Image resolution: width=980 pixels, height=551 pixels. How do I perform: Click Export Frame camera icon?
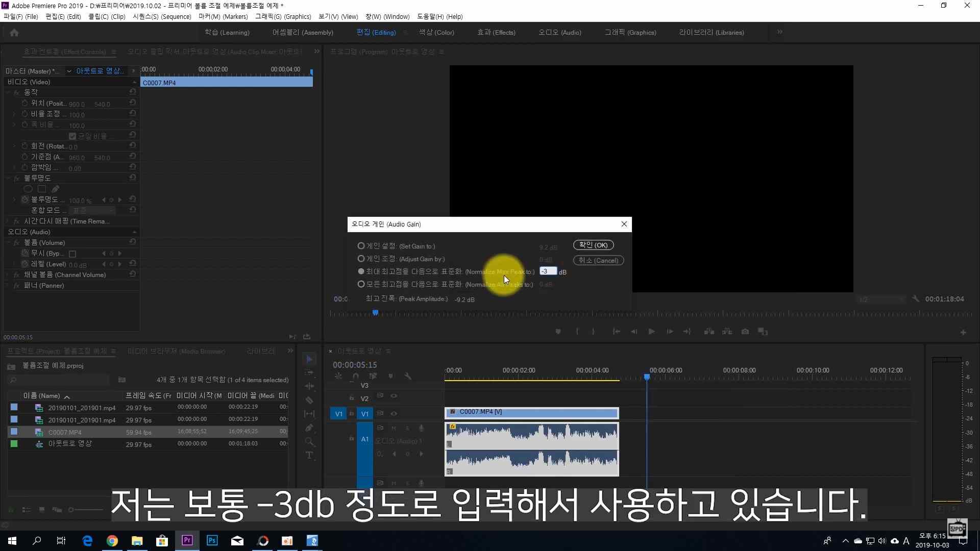point(745,332)
